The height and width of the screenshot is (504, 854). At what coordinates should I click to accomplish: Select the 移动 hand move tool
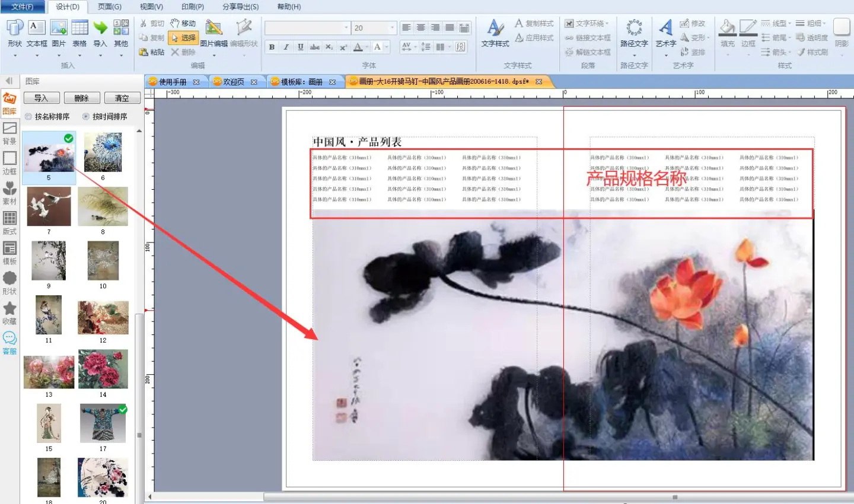pyautogui.click(x=183, y=23)
